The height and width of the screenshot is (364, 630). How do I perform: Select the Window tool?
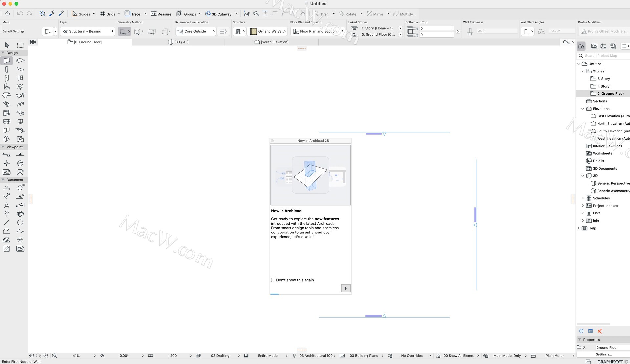(20, 78)
